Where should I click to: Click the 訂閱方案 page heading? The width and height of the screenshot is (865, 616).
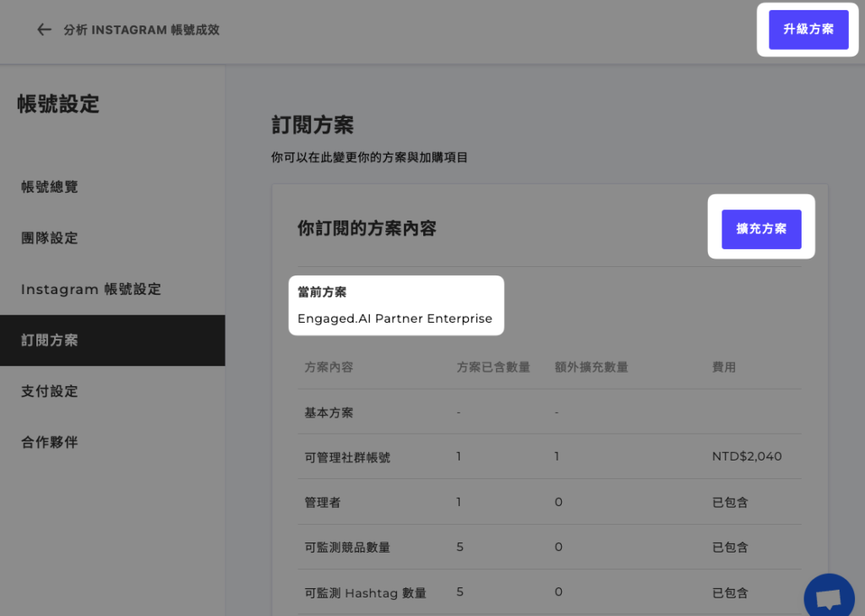click(313, 125)
